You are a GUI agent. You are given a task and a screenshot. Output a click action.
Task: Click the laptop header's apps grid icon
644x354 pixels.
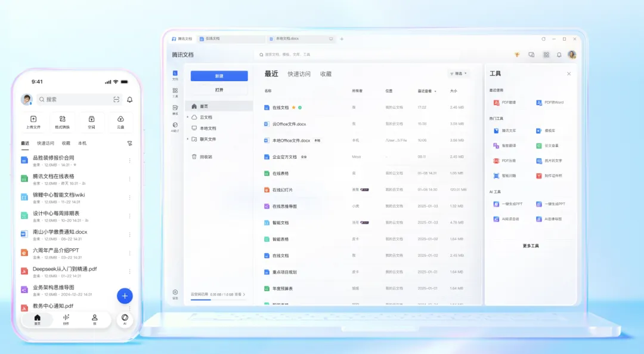546,54
